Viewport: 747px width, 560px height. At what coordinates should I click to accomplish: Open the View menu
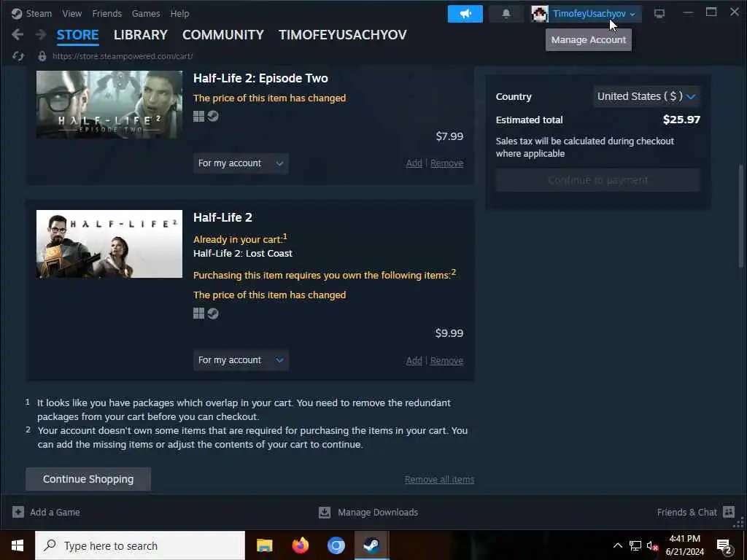point(72,13)
